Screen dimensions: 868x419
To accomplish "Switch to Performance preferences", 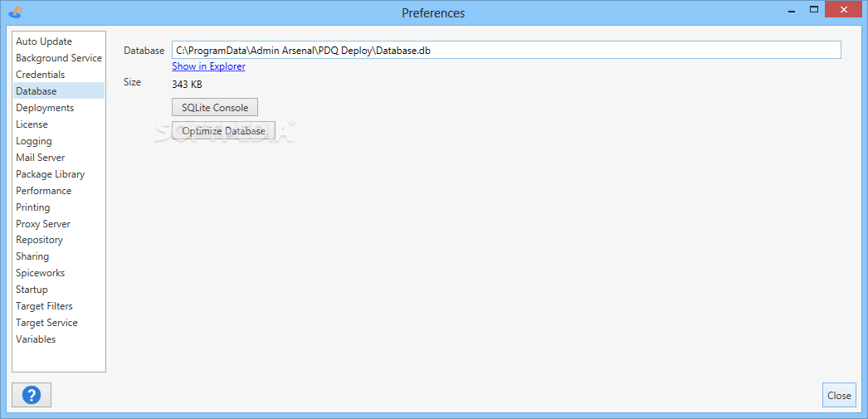I will (59, 191).
